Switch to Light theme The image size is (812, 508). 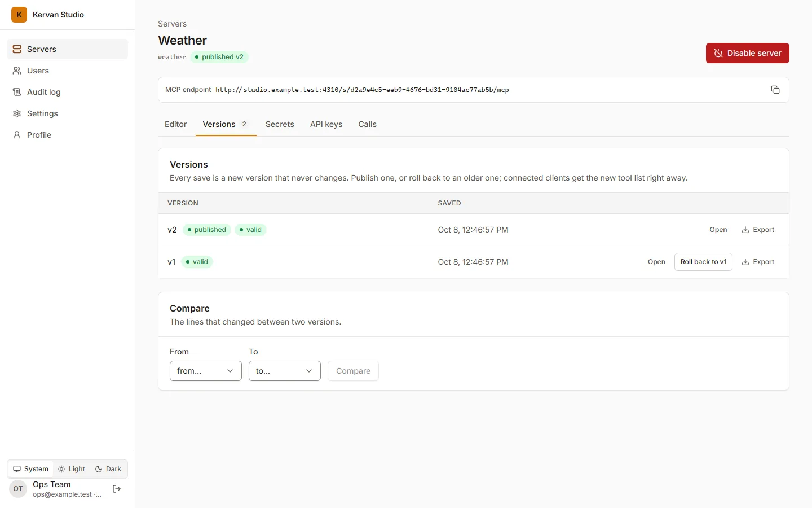coord(72,469)
